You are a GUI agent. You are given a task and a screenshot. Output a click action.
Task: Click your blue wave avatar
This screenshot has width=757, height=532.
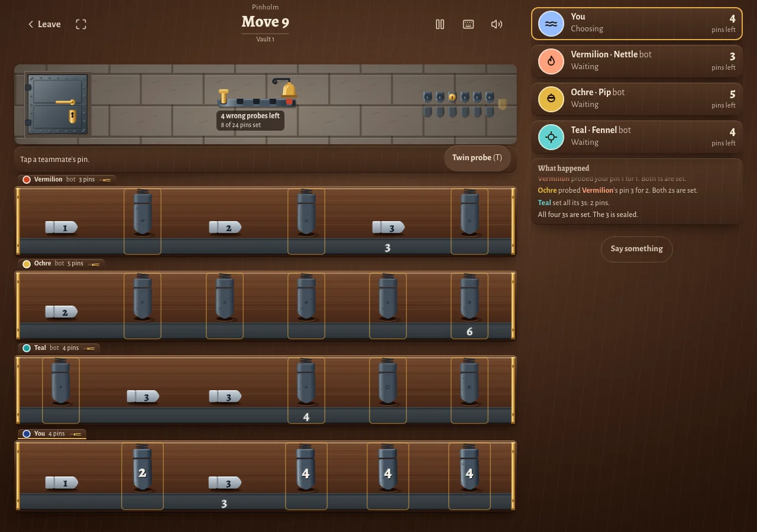[x=551, y=24]
